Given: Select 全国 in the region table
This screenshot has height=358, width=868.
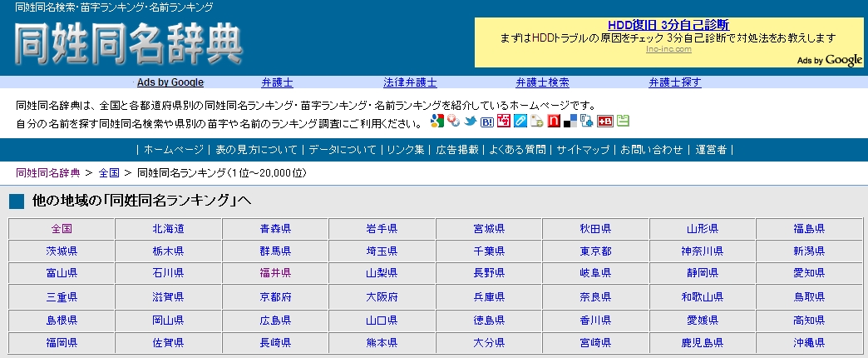Looking at the screenshot, I should point(62,229).
